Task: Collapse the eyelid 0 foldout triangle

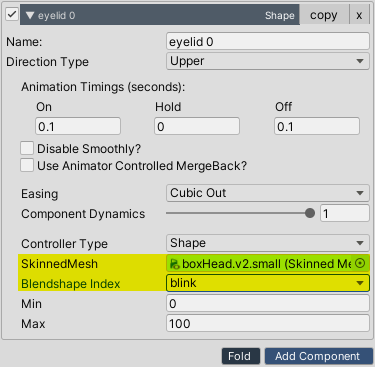Action: (30, 15)
